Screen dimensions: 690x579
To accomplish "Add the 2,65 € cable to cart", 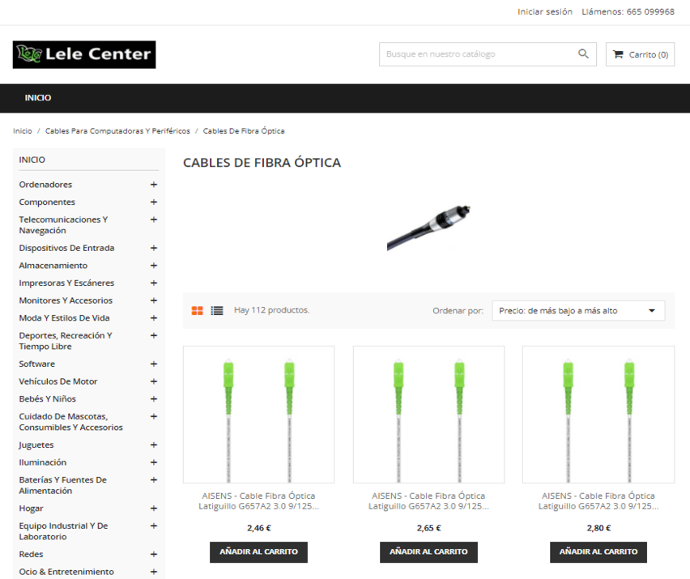I will point(429,552).
